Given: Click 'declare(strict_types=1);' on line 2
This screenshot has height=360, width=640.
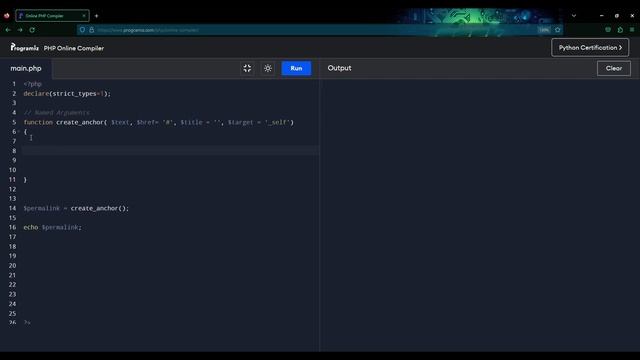Looking at the screenshot, I should coord(67,93).
